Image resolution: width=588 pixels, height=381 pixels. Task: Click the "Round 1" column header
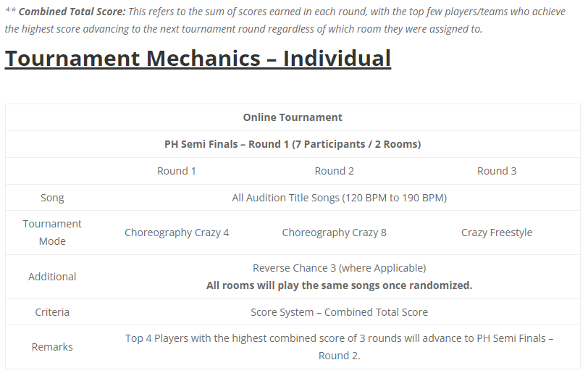pyautogui.click(x=177, y=171)
